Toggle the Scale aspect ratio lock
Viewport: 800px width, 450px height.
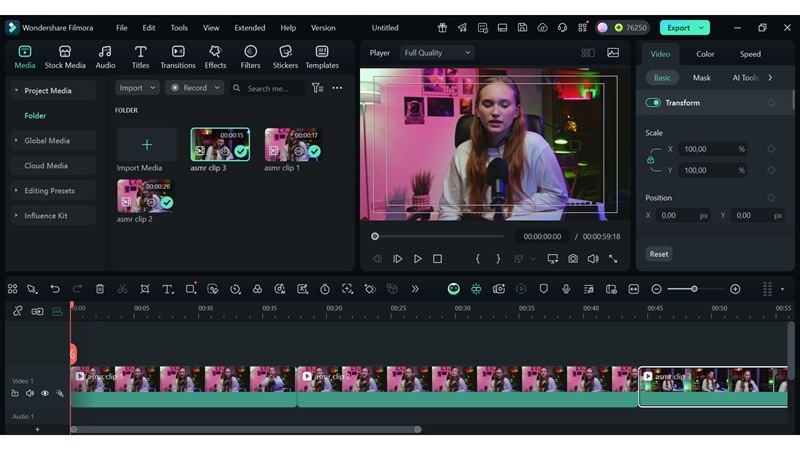651,160
